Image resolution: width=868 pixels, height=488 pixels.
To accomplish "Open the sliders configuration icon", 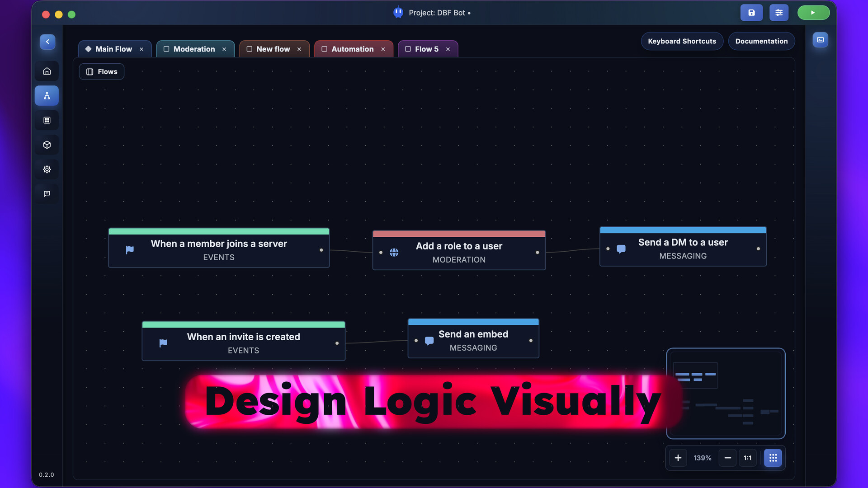I will (x=779, y=13).
